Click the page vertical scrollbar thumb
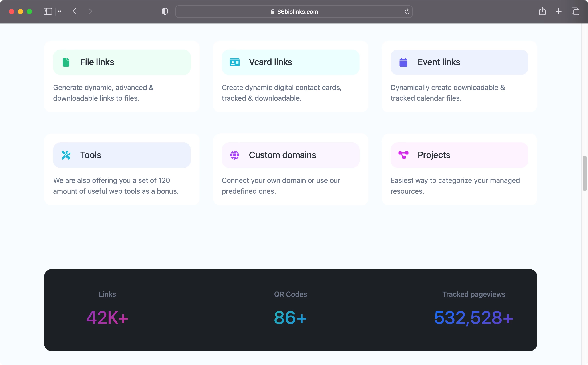The width and height of the screenshot is (588, 365). pos(585,173)
